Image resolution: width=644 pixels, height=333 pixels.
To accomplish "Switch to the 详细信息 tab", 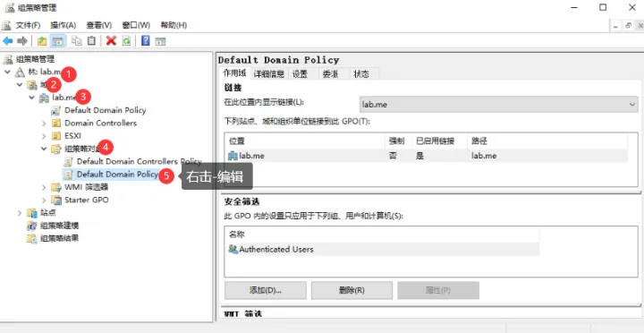I will pyautogui.click(x=269, y=74).
